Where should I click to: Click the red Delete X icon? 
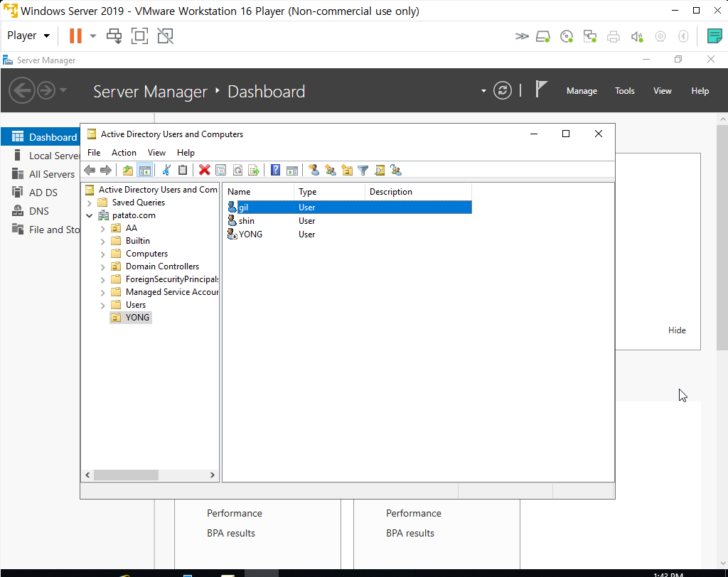pyautogui.click(x=204, y=171)
